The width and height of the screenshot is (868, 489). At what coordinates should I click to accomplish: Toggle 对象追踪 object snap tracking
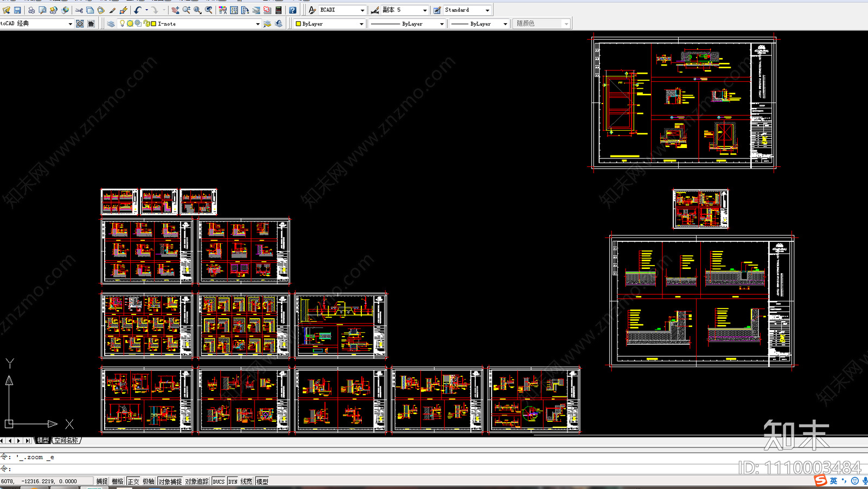click(197, 481)
